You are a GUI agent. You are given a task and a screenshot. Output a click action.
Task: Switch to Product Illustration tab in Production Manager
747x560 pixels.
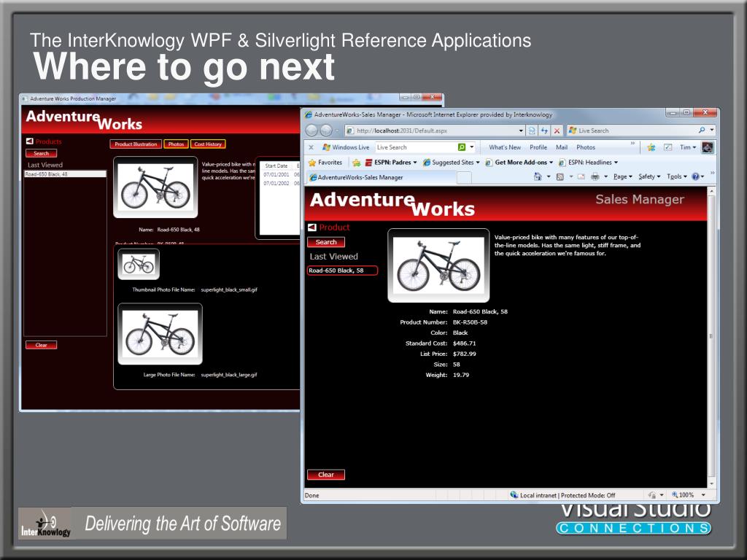point(136,144)
